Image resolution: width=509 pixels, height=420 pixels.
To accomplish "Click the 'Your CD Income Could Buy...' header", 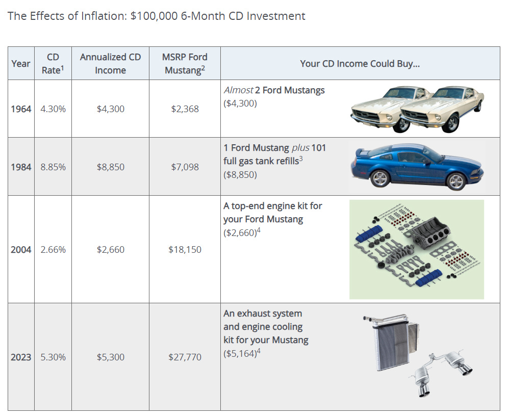I will click(360, 64).
